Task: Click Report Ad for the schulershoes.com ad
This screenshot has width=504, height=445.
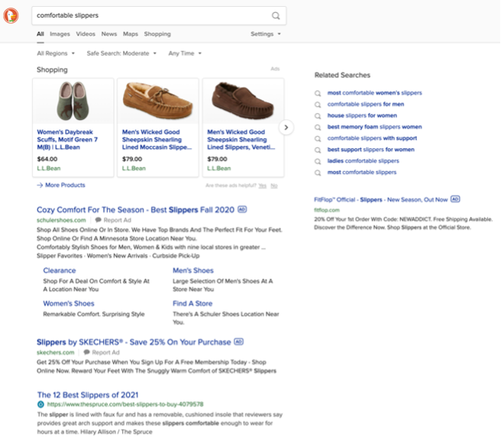Action: 117,220
